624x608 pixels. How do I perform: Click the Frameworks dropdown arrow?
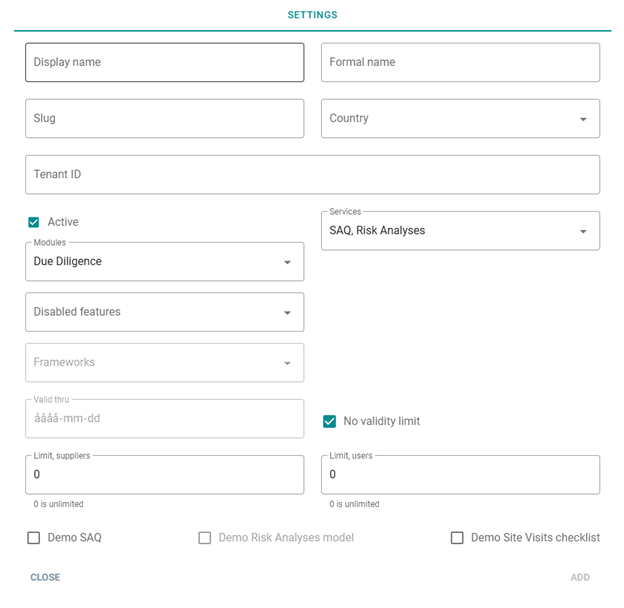287,364
